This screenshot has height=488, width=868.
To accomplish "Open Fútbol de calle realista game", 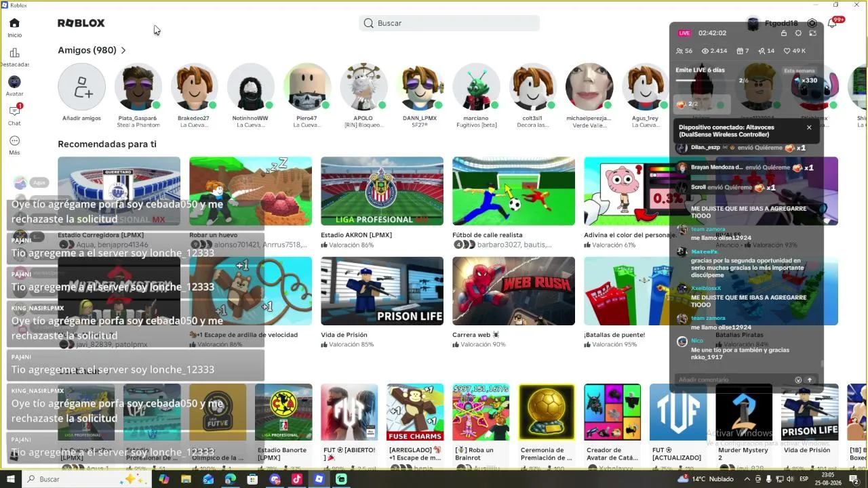I will click(513, 191).
